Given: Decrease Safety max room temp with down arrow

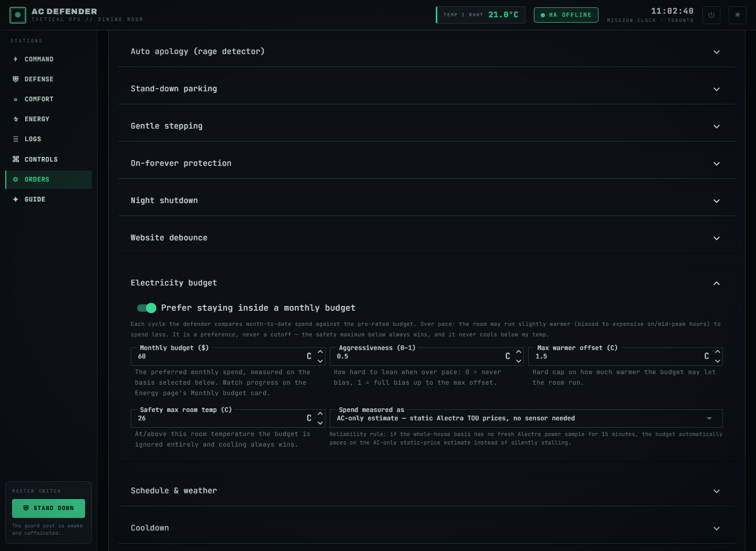Looking at the screenshot, I should click(320, 423).
